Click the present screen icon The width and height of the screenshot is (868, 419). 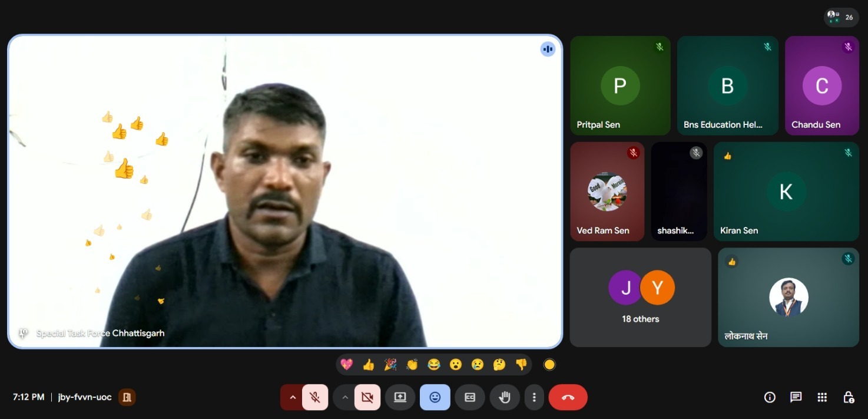[400, 397]
